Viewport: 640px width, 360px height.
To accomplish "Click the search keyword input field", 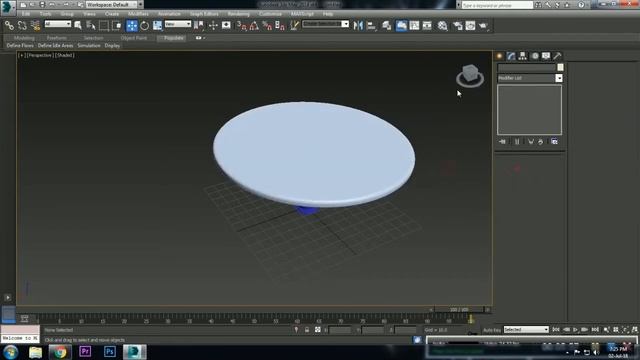I will (497, 5).
